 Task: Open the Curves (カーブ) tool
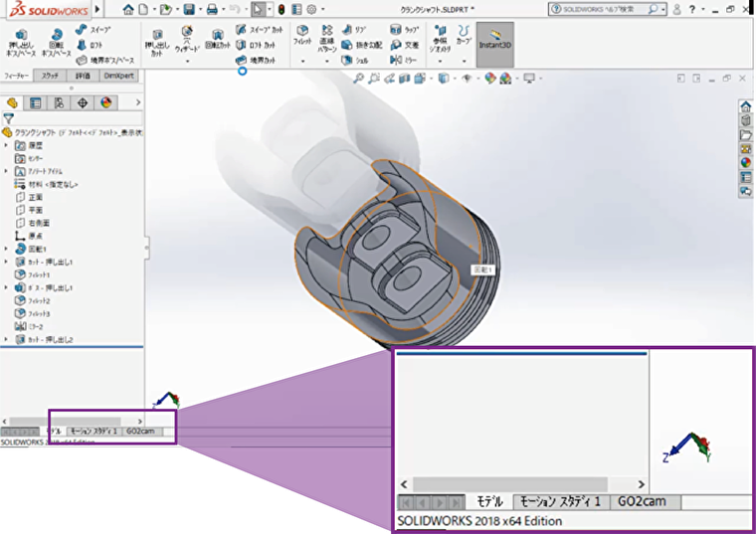pyautogui.click(x=464, y=35)
